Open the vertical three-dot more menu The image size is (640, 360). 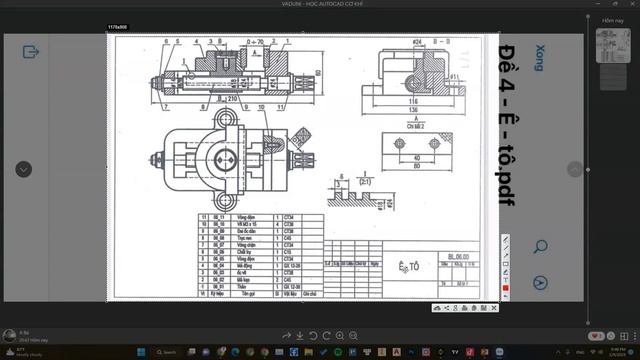[x=635, y=336]
